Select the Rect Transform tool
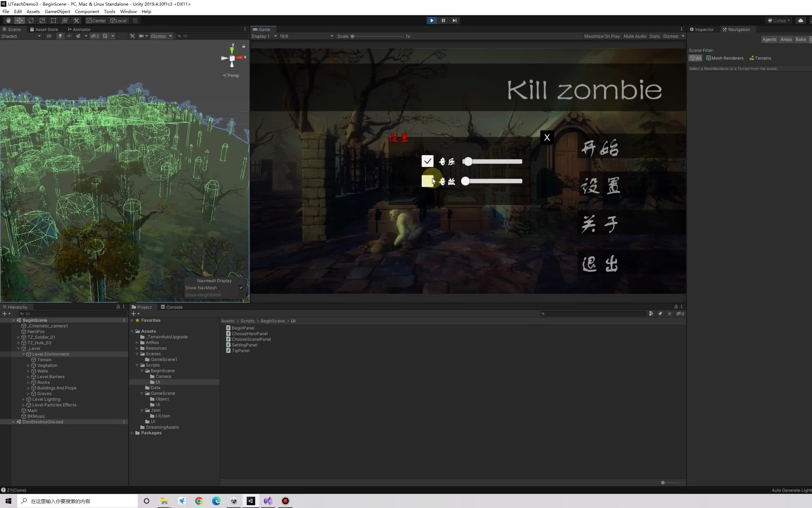 click(x=53, y=20)
